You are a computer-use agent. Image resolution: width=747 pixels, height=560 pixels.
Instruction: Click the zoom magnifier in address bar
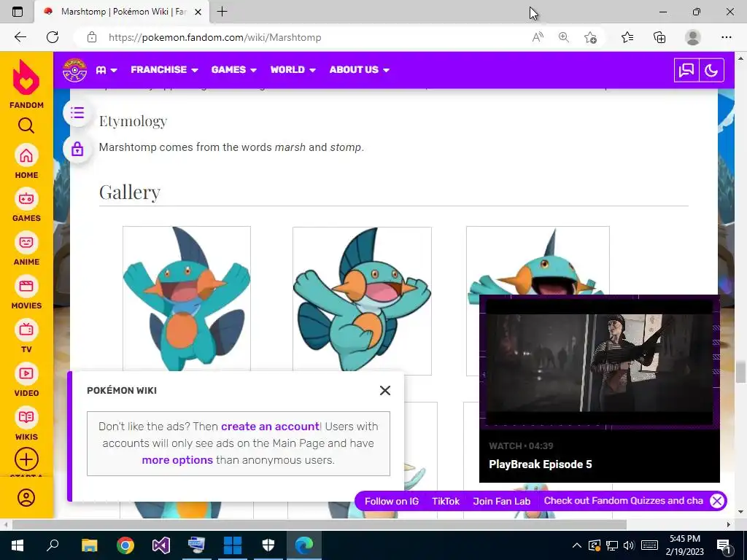click(564, 37)
